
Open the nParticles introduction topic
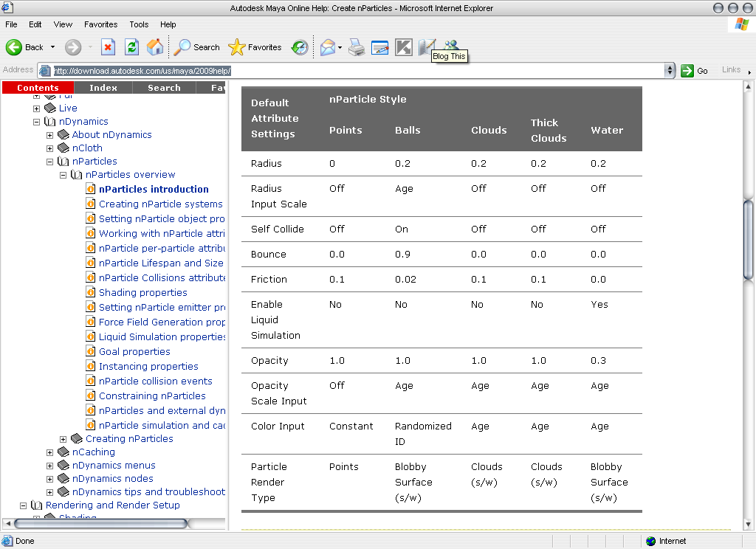(x=154, y=190)
